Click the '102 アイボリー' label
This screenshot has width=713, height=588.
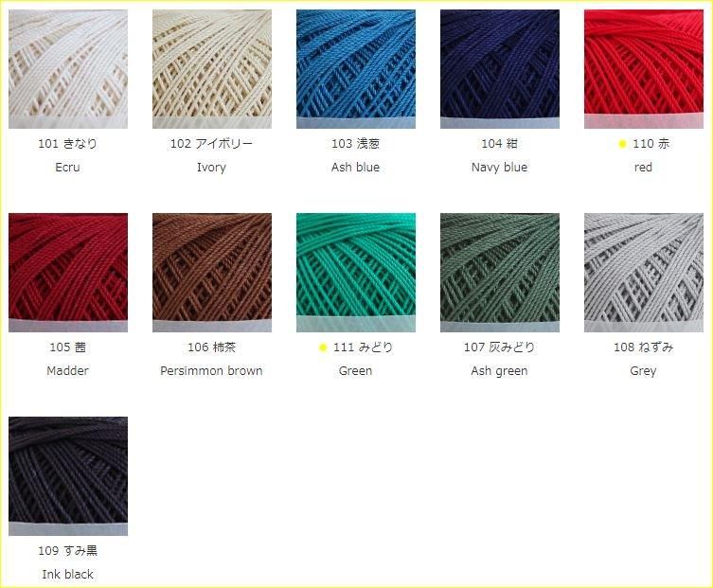click(211, 144)
